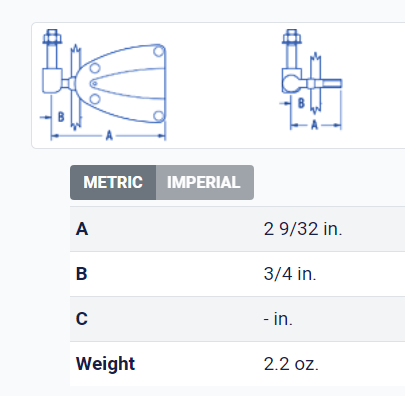Click the threaded stud on right diagram

coord(331,84)
